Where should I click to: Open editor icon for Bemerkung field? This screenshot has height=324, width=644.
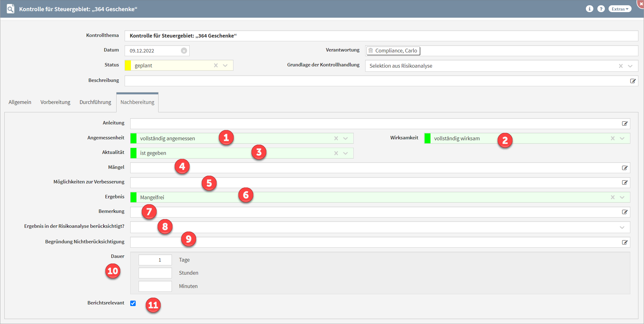625,212
